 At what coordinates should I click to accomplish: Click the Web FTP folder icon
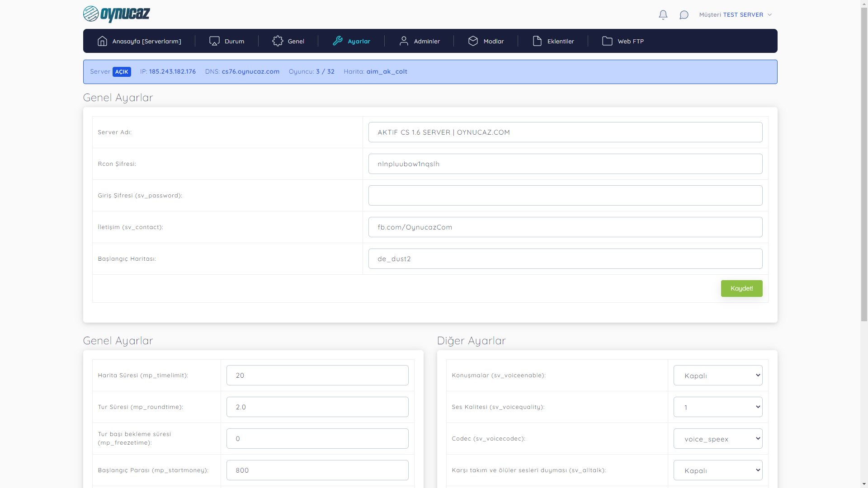point(608,41)
